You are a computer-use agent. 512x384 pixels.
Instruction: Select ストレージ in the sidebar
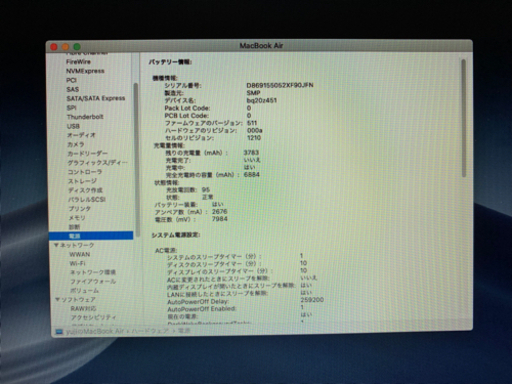click(82, 181)
